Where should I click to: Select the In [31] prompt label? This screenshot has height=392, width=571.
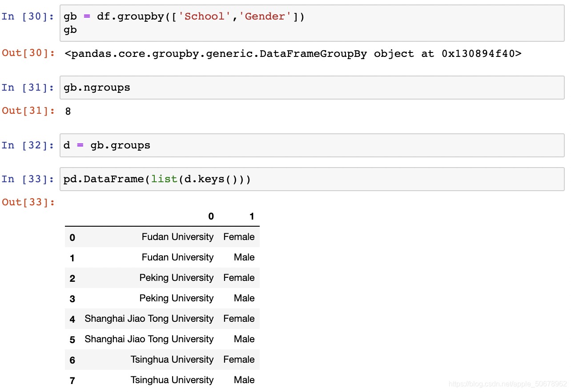pyautogui.click(x=28, y=88)
